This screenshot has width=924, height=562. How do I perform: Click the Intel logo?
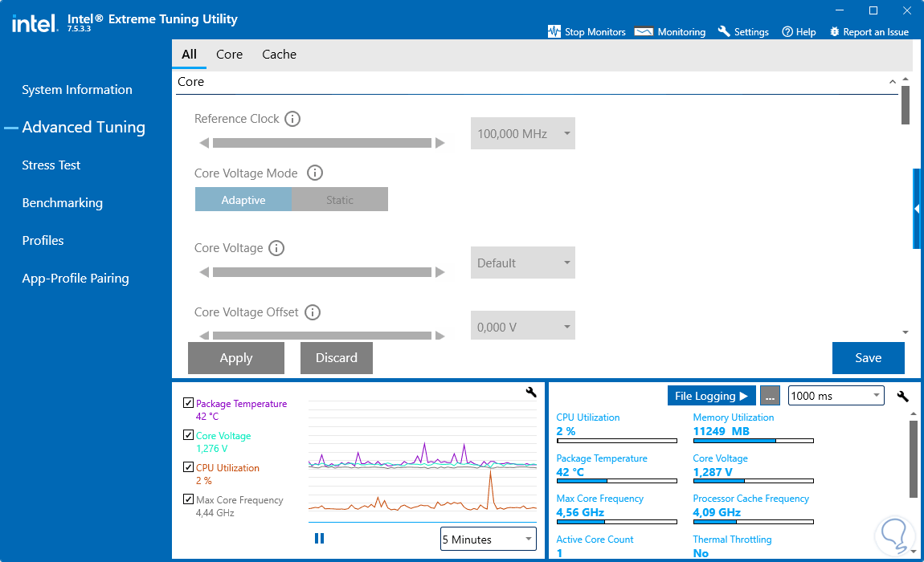point(35,23)
